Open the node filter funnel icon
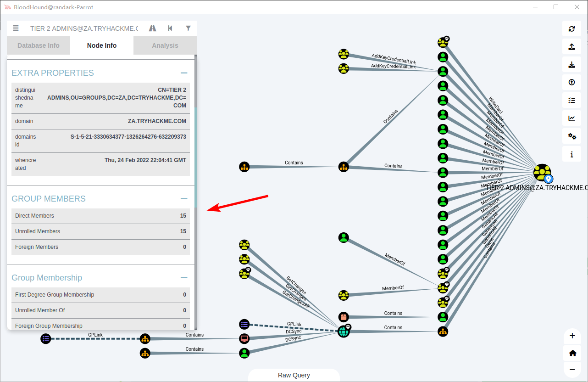The image size is (588, 382). (188, 28)
